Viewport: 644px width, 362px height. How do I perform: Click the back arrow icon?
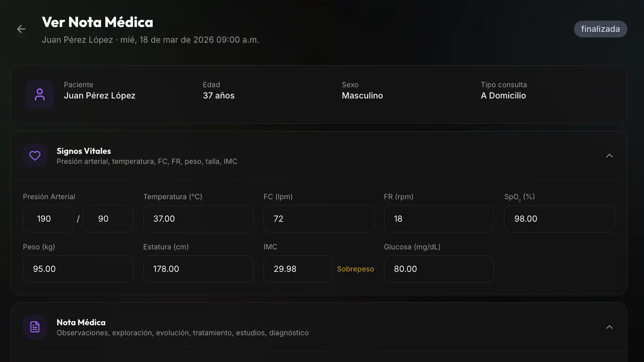pyautogui.click(x=21, y=29)
